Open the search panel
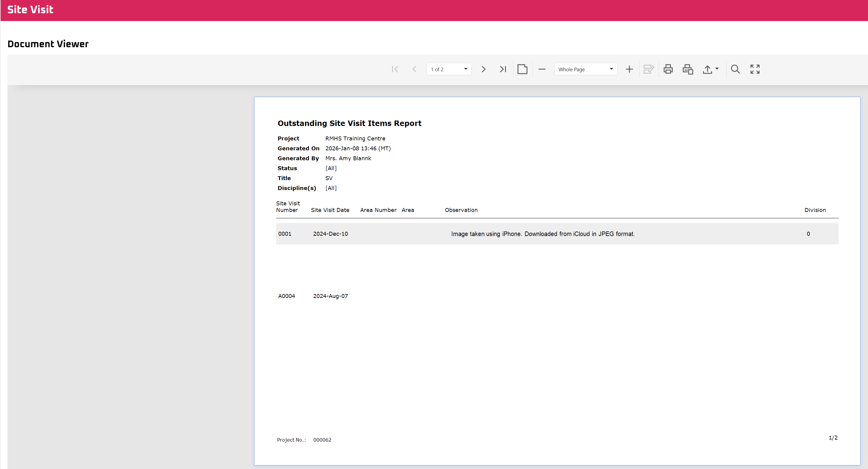 [x=735, y=69]
